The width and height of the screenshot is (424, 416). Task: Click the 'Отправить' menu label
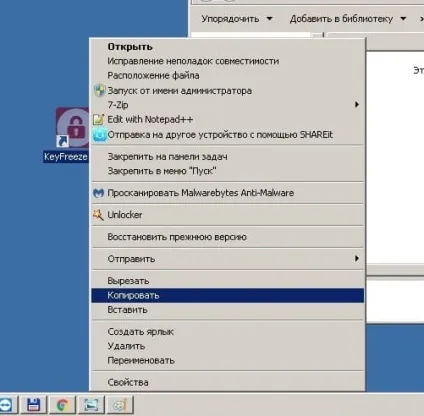(131, 259)
